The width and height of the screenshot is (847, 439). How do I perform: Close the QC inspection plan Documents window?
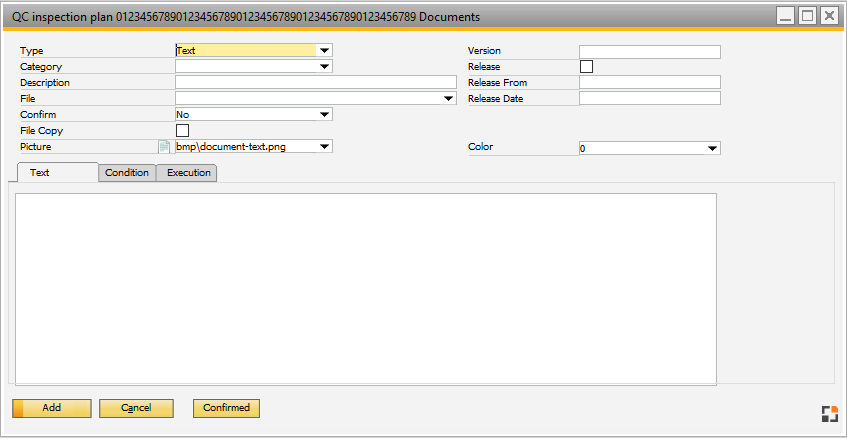coord(828,16)
